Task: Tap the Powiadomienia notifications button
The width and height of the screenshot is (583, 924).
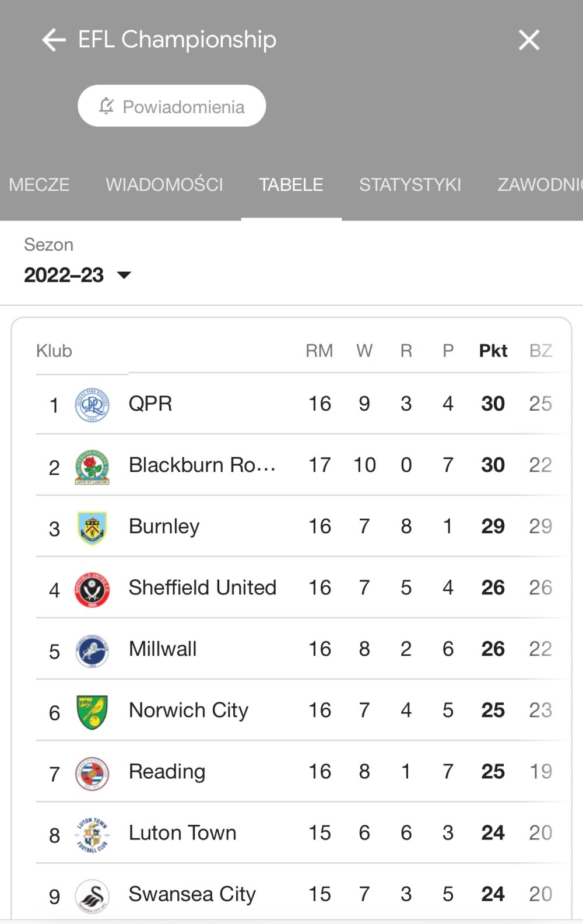Action: [172, 106]
